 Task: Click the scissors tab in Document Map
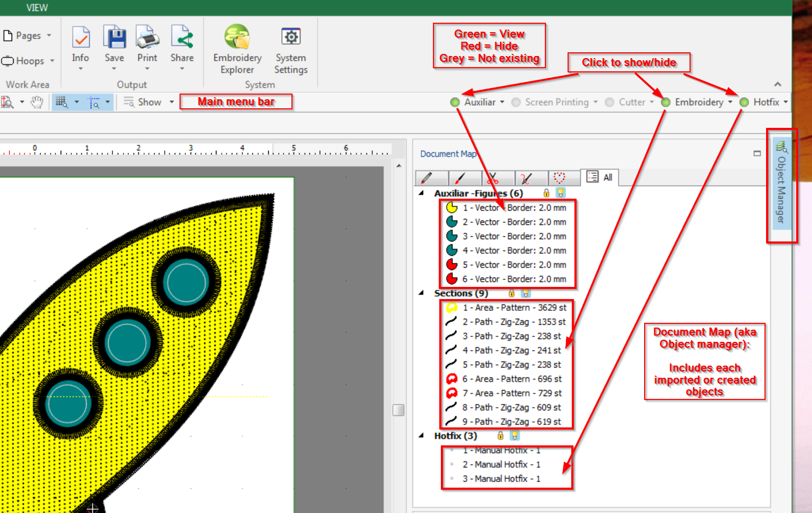click(x=493, y=178)
